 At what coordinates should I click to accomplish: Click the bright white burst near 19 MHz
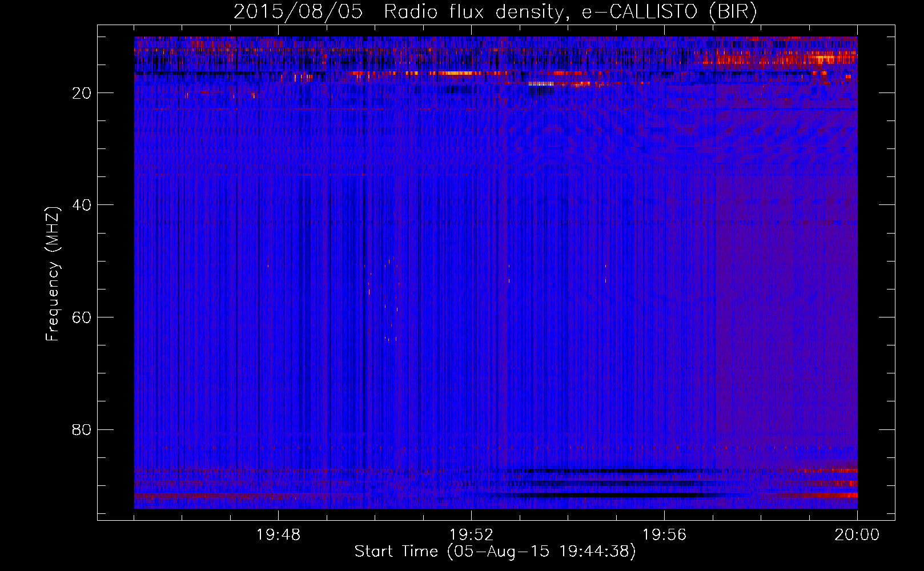tap(541, 84)
